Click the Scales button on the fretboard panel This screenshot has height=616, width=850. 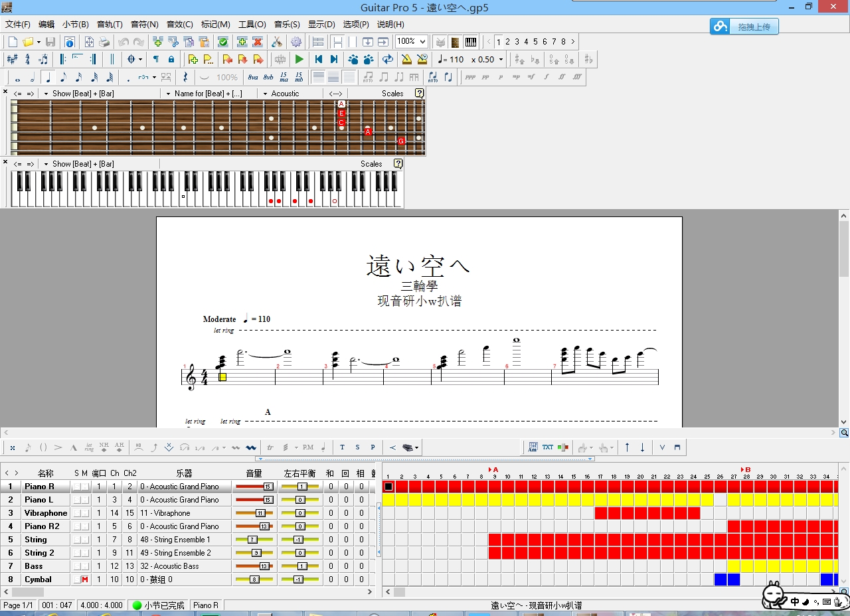[392, 94]
